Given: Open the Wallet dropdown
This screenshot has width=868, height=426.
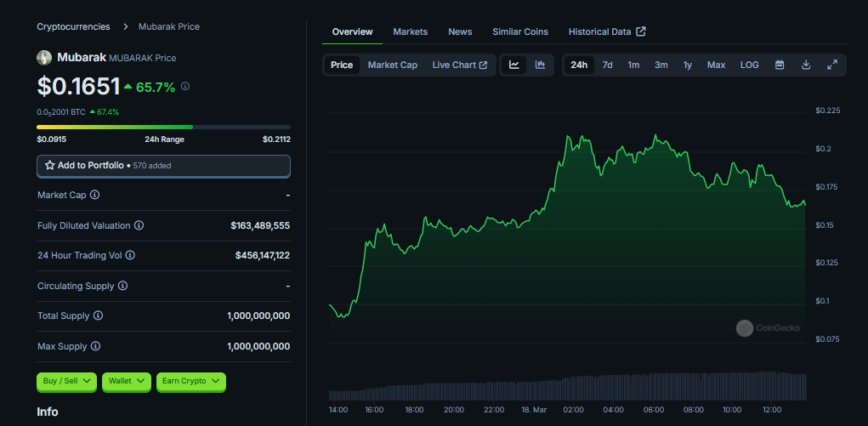Looking at the screenshot, I should click(127, 381).
